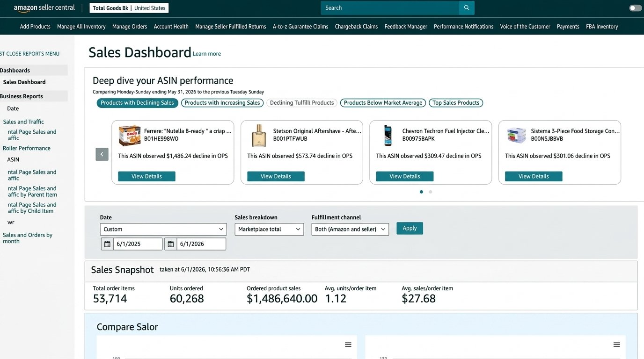Open Sales and Traffic by Parent Item
Image resolution: width=644 pixels, height=359 pixels.
pos(32,192)
